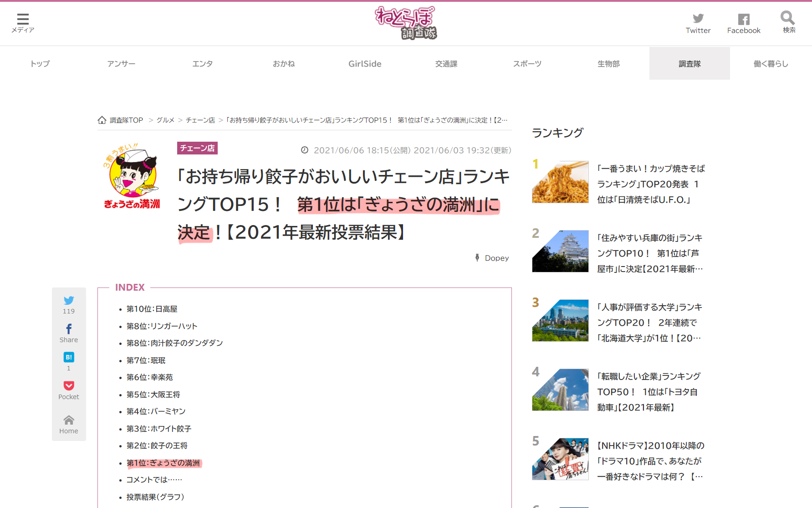
Task: Select the 調査隊 navigation tab
Action: point(689,64)
